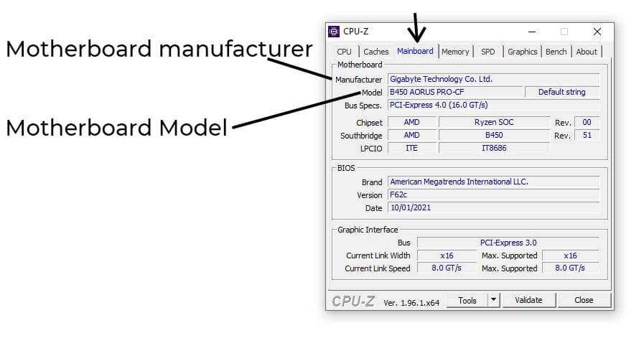
Task: Switch to the Graphics tab
Action: tap(522, 52)
